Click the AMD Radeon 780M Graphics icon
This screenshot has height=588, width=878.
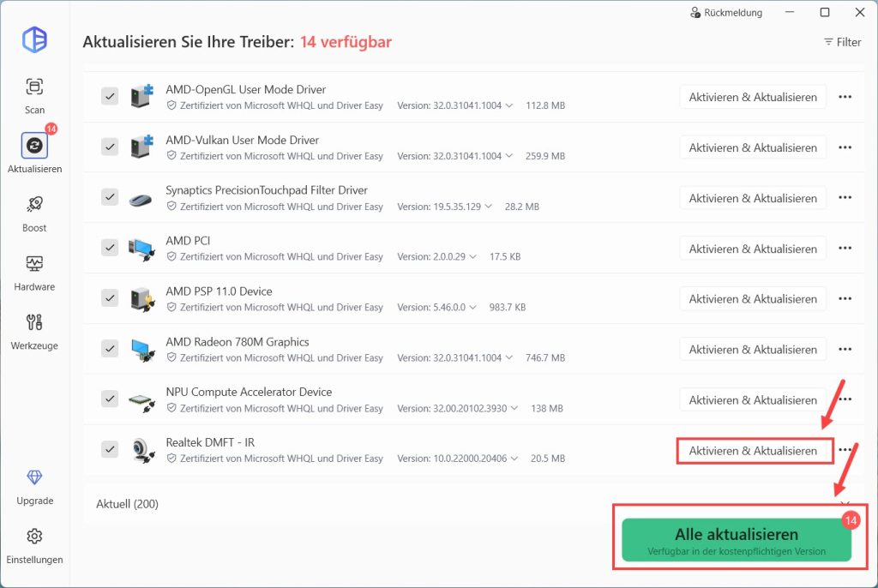coord(143,350)
